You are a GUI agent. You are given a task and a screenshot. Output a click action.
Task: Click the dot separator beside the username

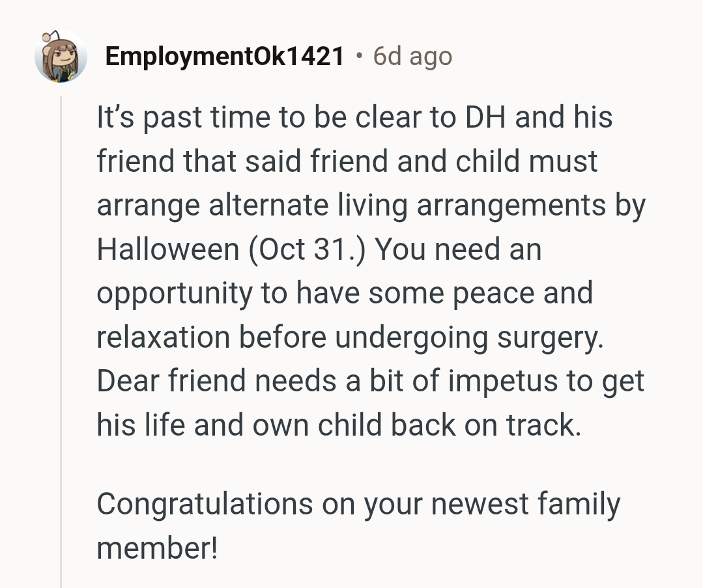click(358, 57)
